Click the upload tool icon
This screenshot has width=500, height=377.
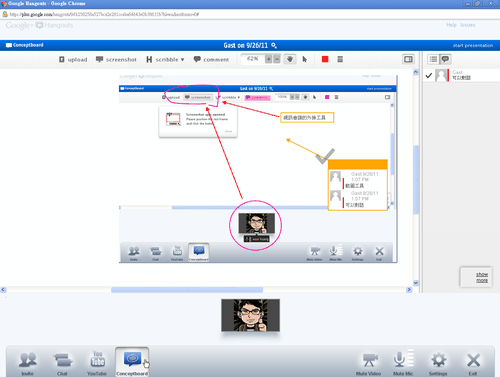[62, 59]
